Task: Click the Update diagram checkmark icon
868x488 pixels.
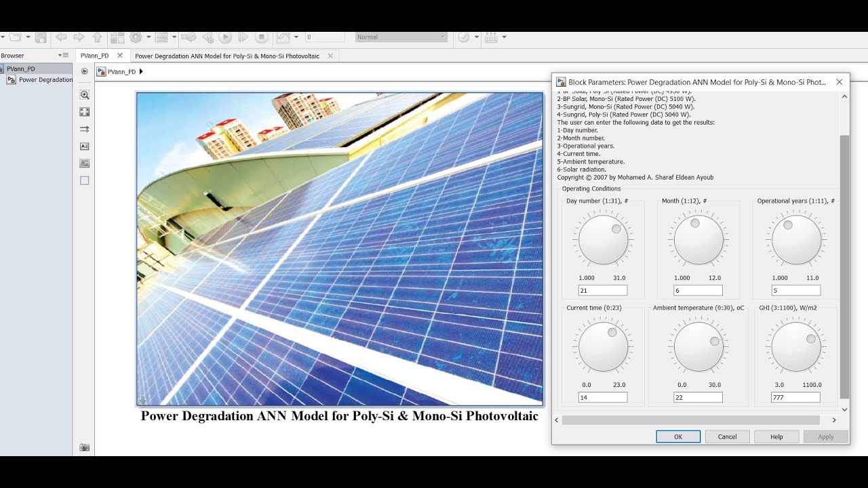Action: click(464, 37)
